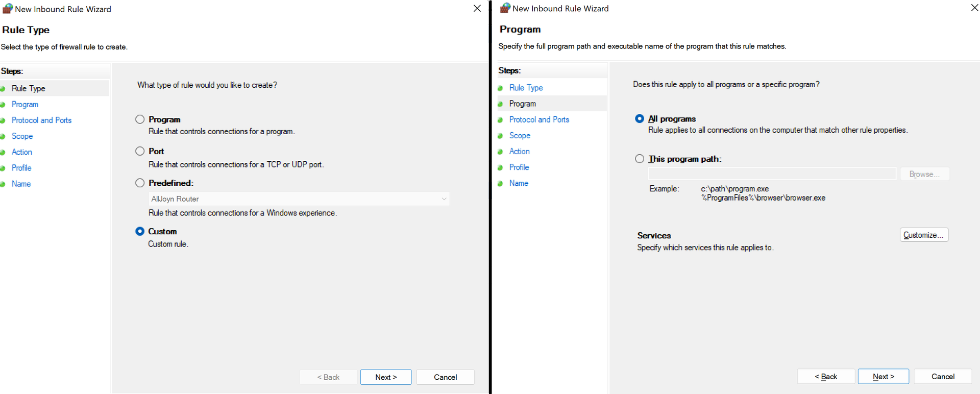Open the Profile step in right wizard

click(x=519, y=167)
